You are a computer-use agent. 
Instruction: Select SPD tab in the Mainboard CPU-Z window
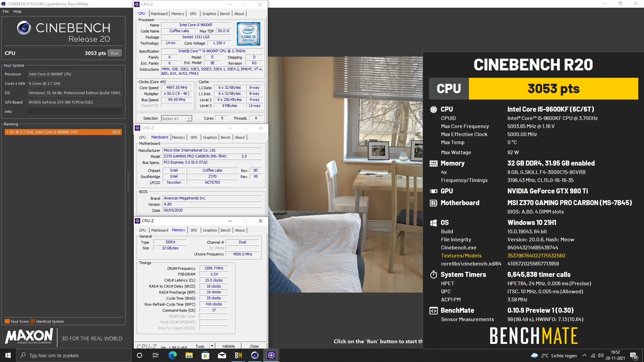[x=194, y=137]
